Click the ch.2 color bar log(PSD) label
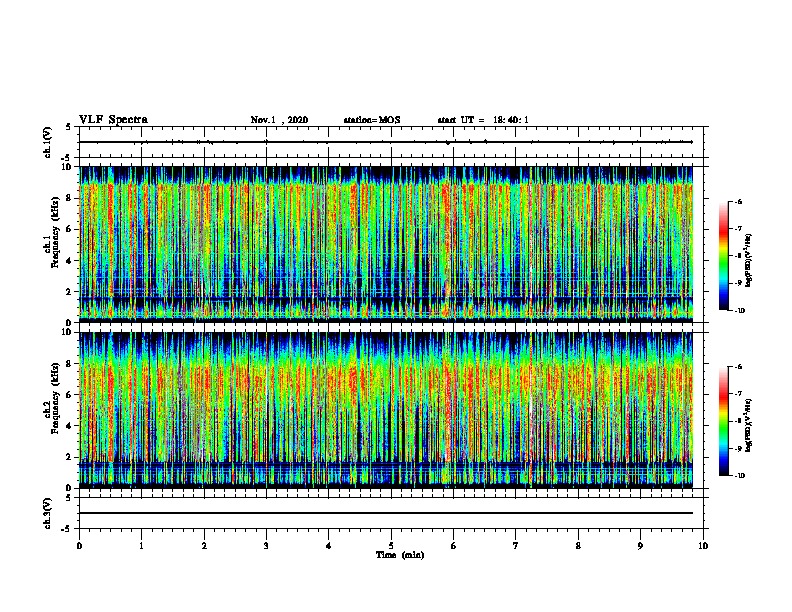 point(748,425)
